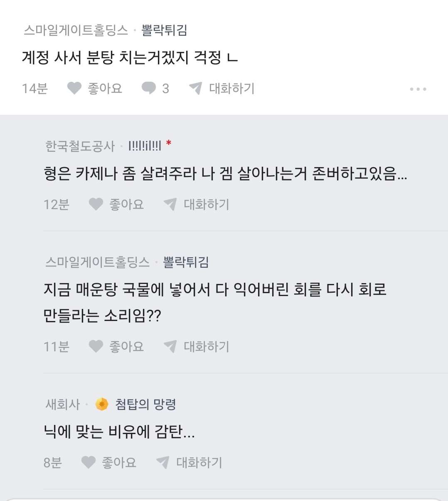Open 스마일게이트홀딩스 company on the main post
This screenshot has height=501, width=448.
tap(76, 30)
